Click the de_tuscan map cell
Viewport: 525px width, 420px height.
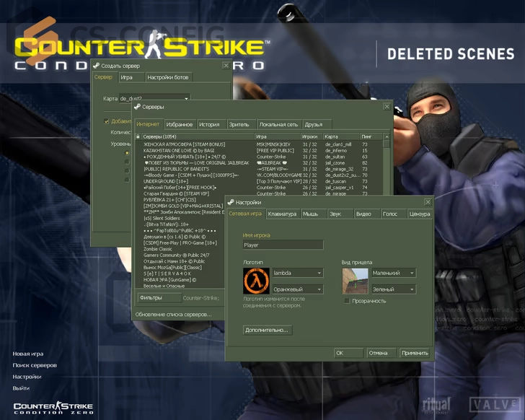click(335, 181)
